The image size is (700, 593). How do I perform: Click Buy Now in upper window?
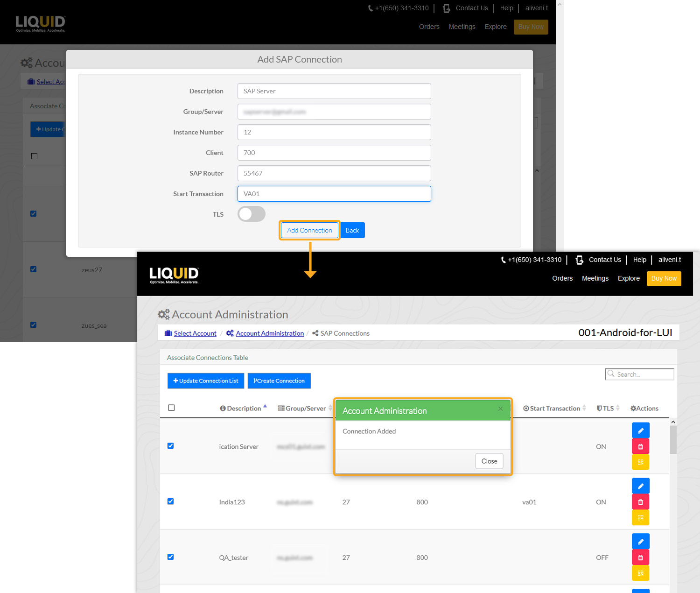(x=531, y=27)
